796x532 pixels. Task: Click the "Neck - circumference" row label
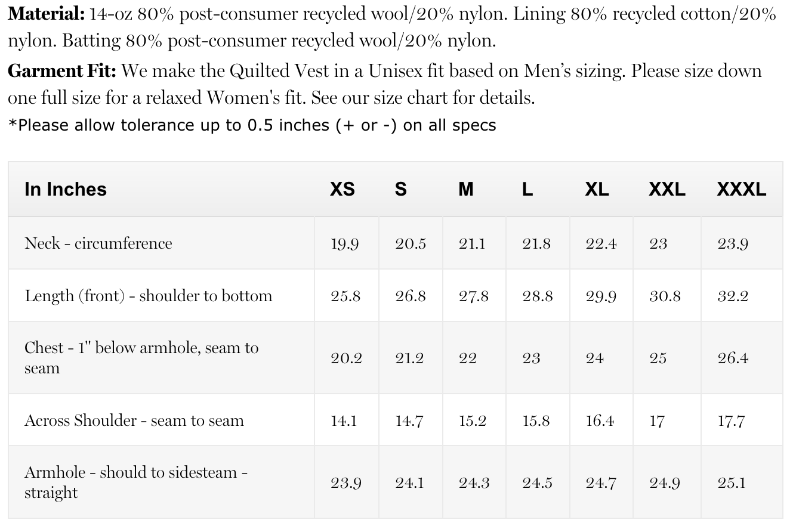[98, 243]
